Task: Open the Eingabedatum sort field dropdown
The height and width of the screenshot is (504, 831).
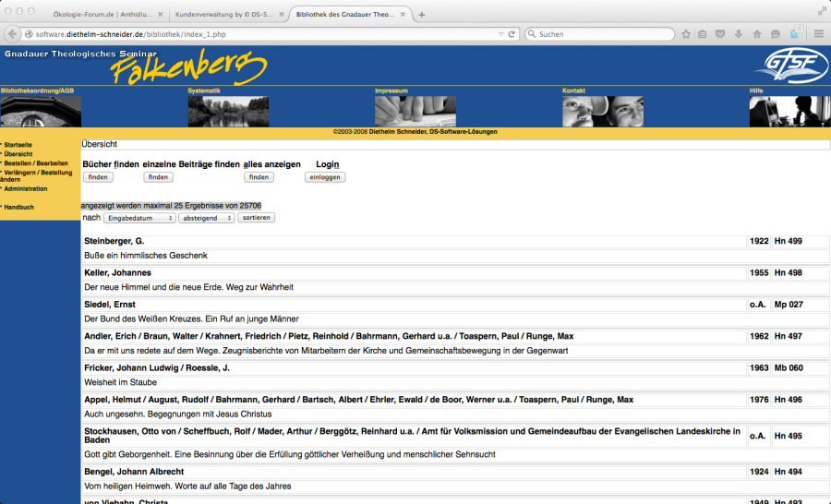Action: (x=139, y=218)
